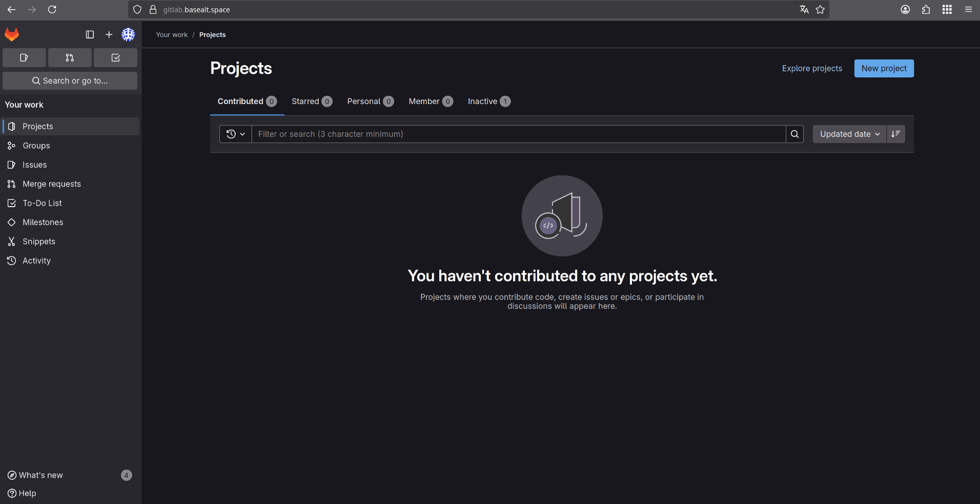The image size is (980, 504).
Task: Click the Groups sidebar icon
Action: click(x=11, y=146)
